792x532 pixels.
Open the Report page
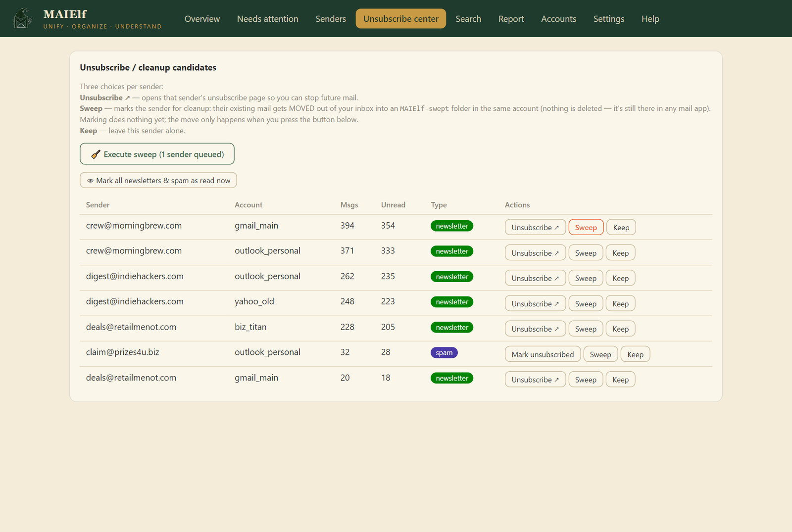[511, 19]
